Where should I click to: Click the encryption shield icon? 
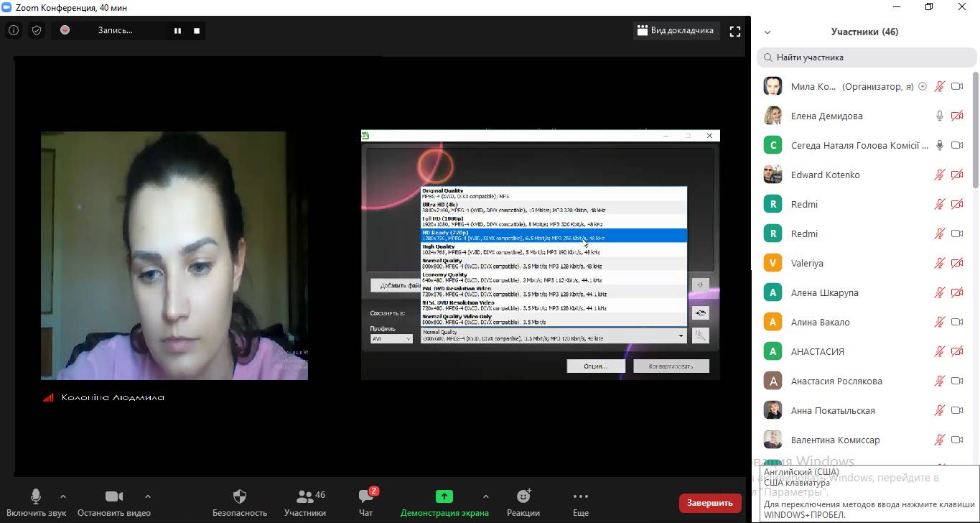[37, 31]
